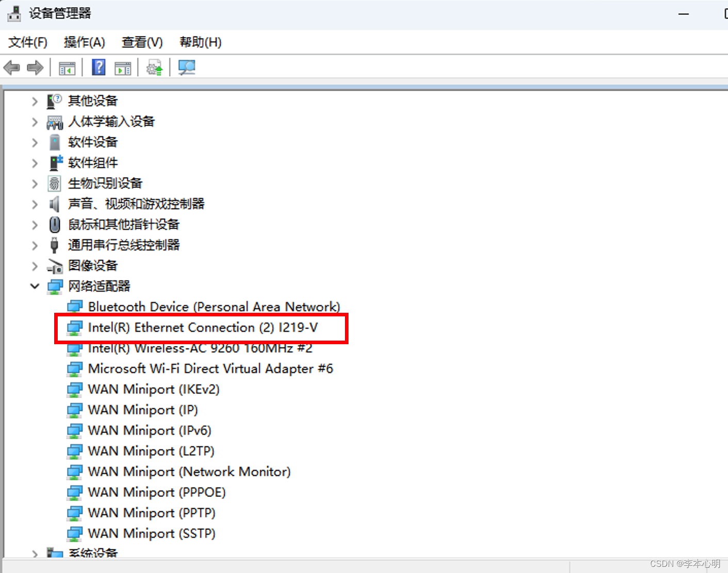Select Intel(R) Ethernet Connection (2) I219-V
The width and height of the screenshot is (728, 573).
[x=203, y=328]
